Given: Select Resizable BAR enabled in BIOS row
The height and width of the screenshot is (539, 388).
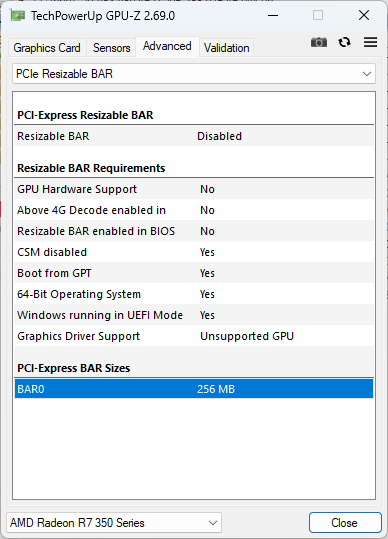Looking at the screenshot, I should [194, 231].
